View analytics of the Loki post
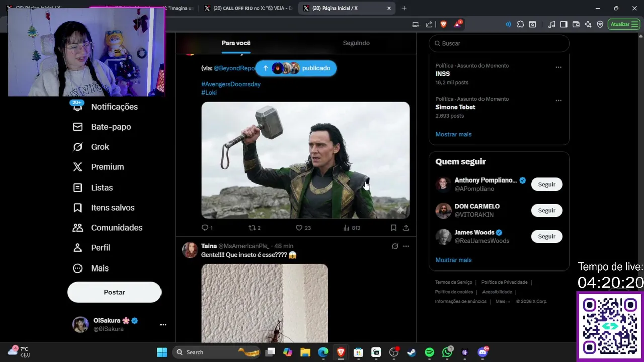The height and width of the screenshot is (362, 644). [x=352, y=228]
